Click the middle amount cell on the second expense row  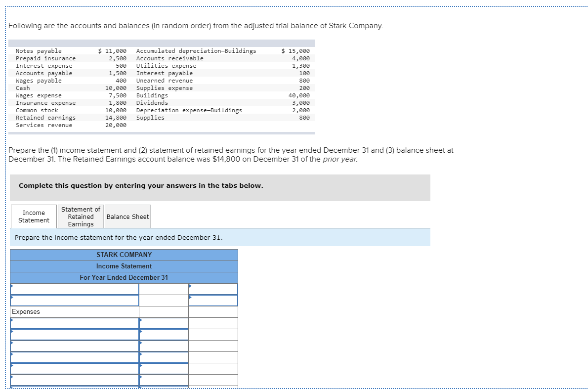coord(163,334)
